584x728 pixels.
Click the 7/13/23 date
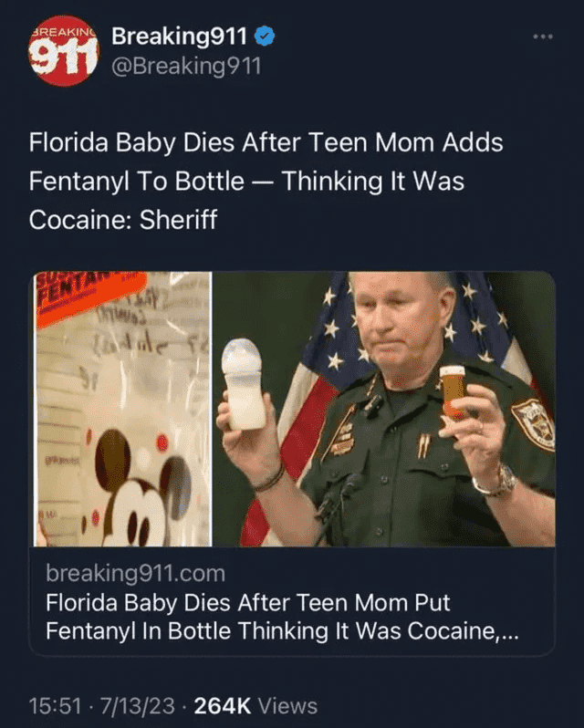tap(138, 706)
